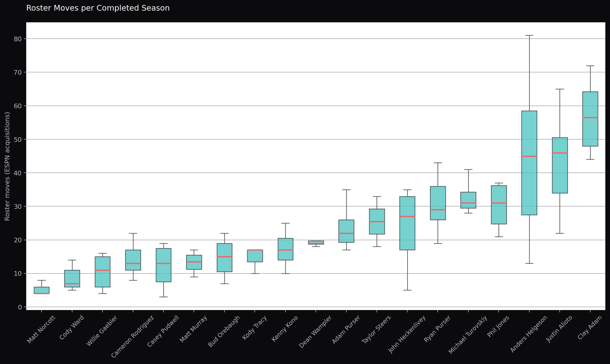The width and height of the screenshot is (610, 364).
Task: Select the Kody Tracy x-axis label
Action: coord(254,328)
